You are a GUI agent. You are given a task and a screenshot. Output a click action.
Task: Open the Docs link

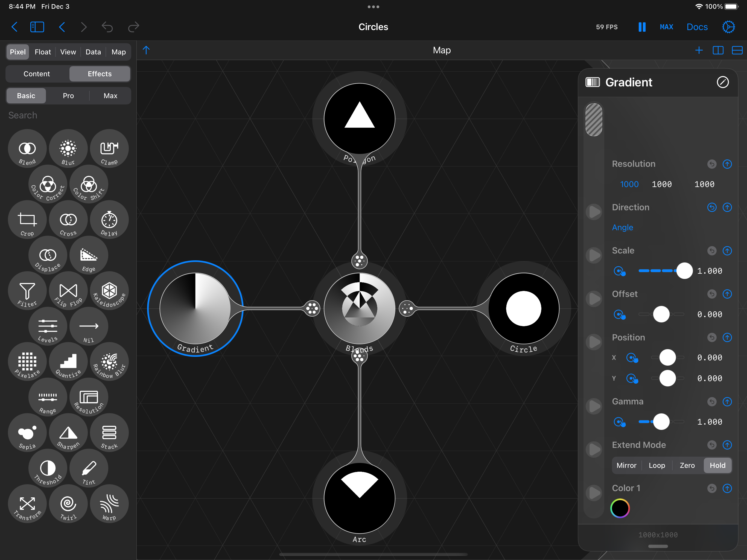point(697,27)
